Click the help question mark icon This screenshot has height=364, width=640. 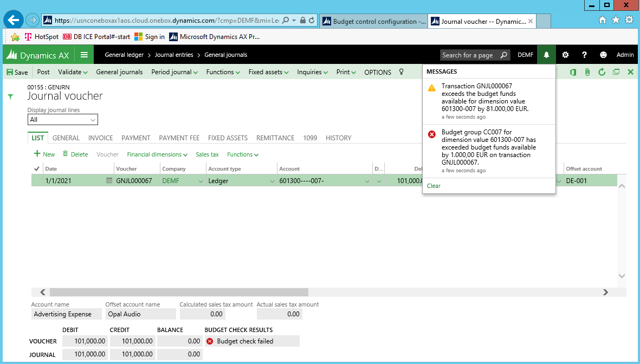[584, 55]
